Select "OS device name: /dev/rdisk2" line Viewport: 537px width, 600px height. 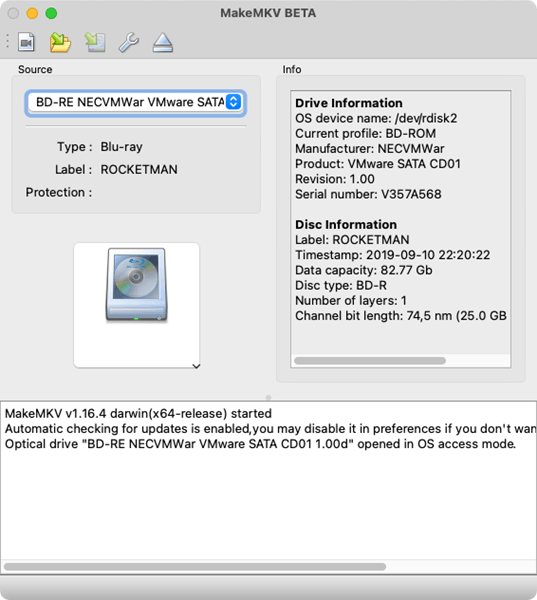(376, 118)
